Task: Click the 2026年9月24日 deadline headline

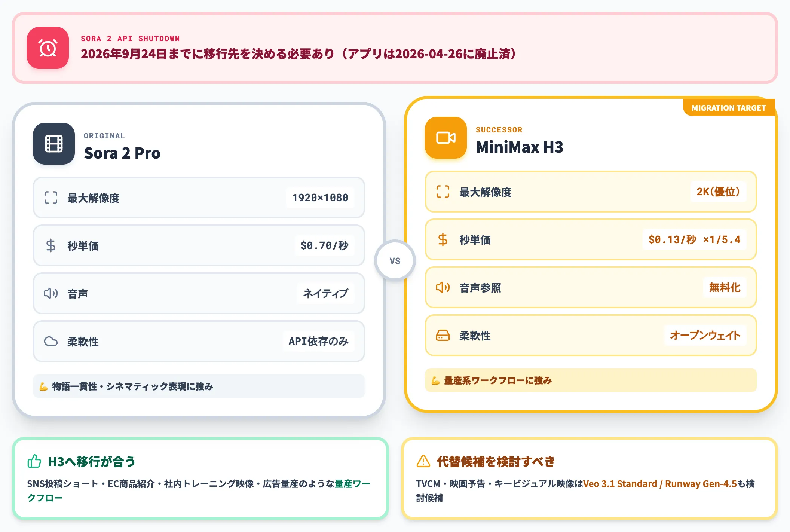Action: [298, 54]
